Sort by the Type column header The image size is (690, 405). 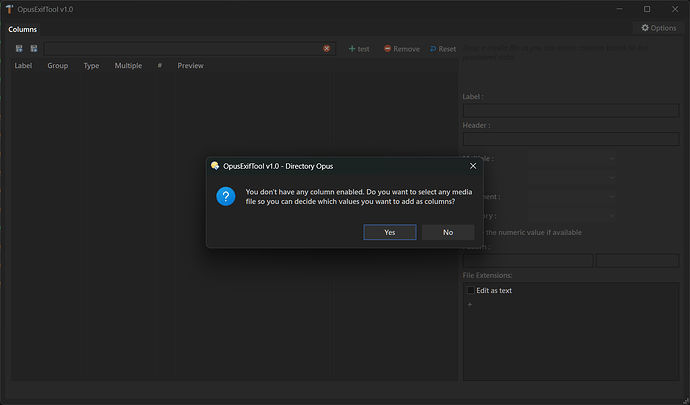click(x=91, y=66)
